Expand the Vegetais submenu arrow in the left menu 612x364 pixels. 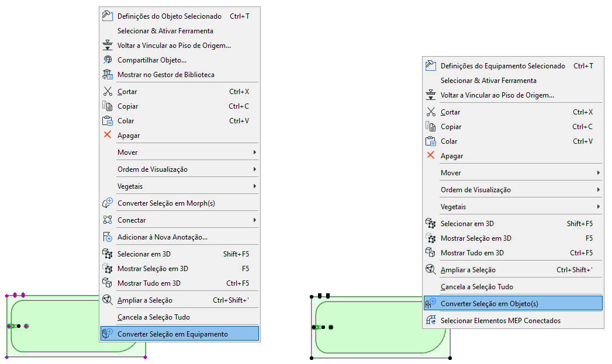(x=254, y=186)
